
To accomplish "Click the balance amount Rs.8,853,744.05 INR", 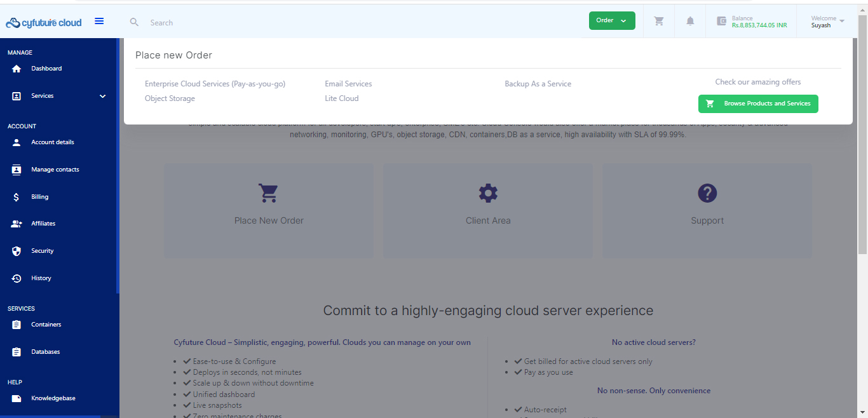I will (x=759, y=25).
